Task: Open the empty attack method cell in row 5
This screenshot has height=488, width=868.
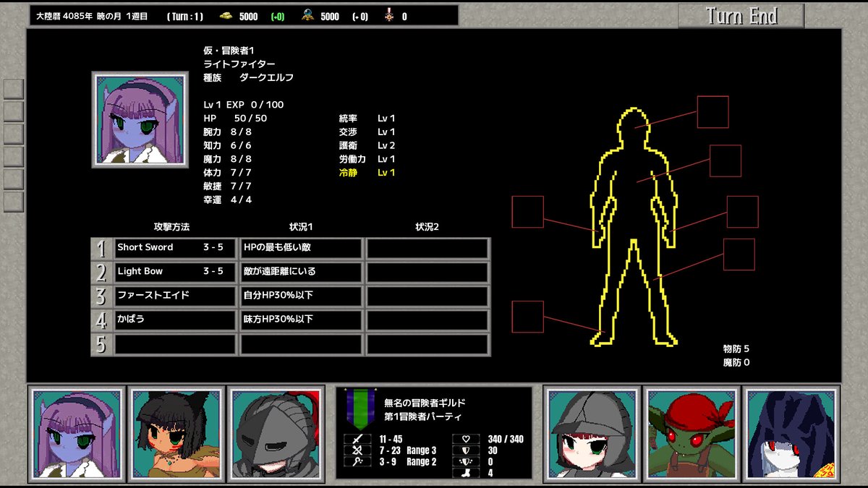Action: tap(175, 344)
